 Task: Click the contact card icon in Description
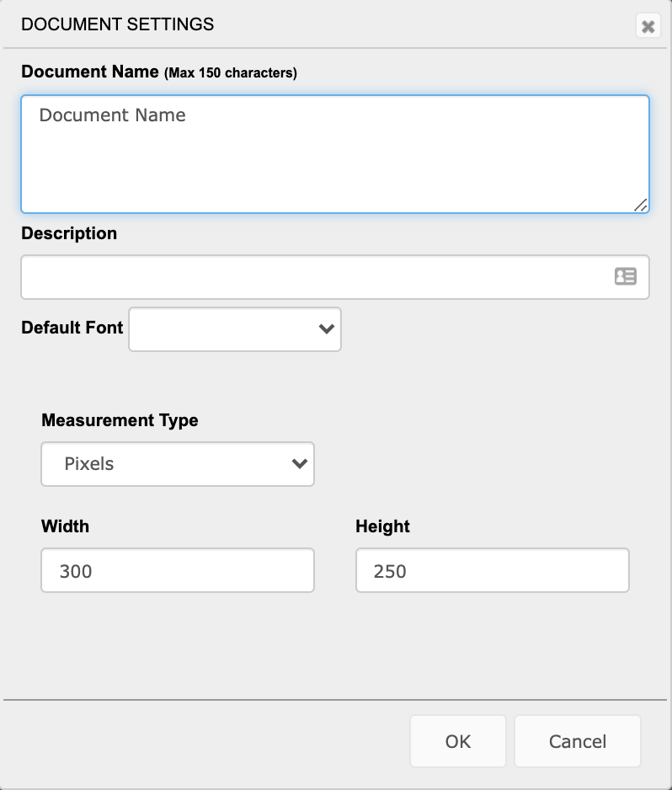point(625,276)
